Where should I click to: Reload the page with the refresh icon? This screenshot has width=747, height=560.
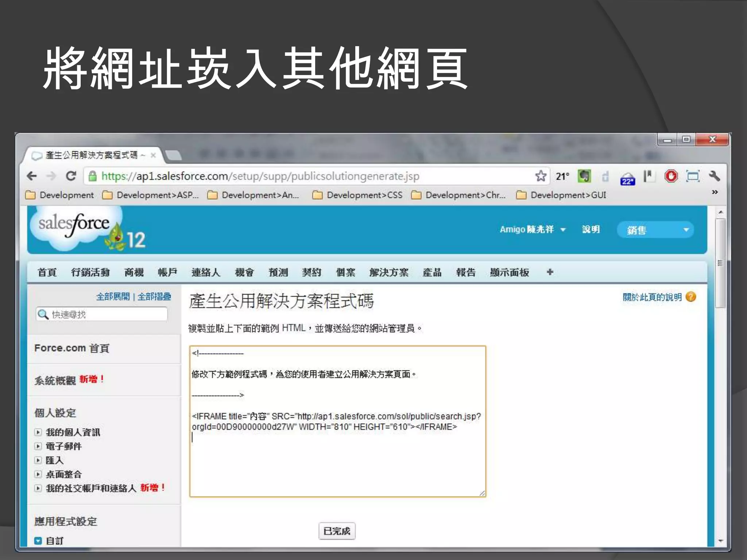[71, 176]
